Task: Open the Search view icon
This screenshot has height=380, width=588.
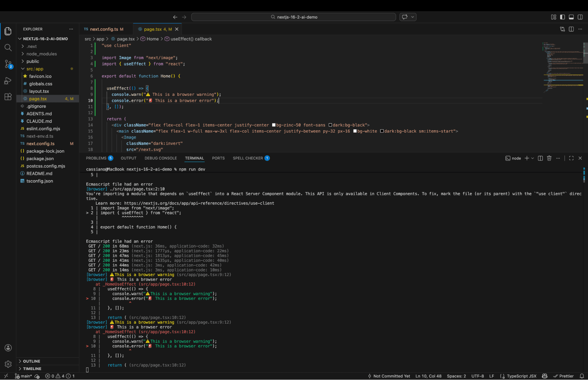Action: (8, 47)
